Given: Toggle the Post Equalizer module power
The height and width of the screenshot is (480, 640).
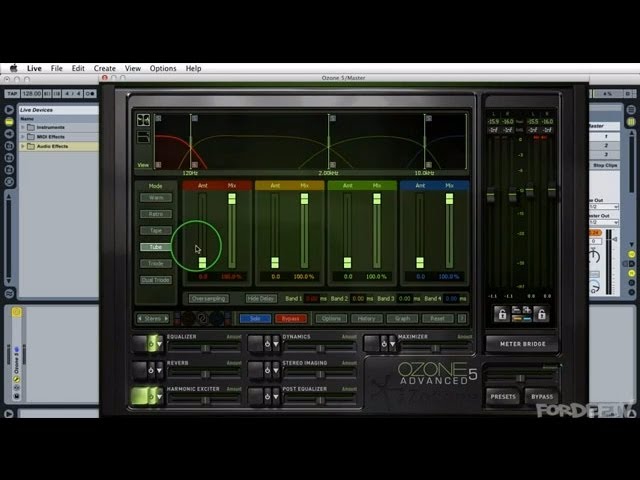Looking at the screenshot, I should 267,396.
